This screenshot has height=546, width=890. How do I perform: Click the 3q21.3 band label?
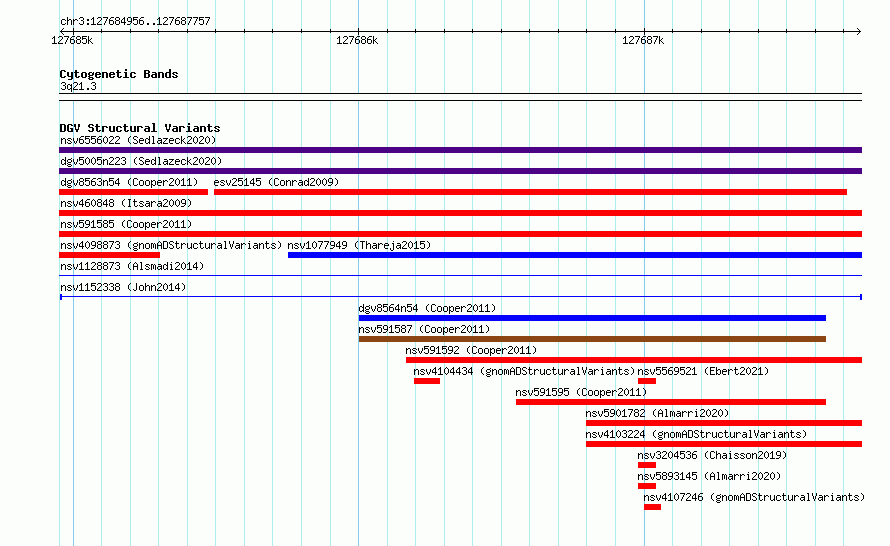pyautogui.click(x=78, y=86)
